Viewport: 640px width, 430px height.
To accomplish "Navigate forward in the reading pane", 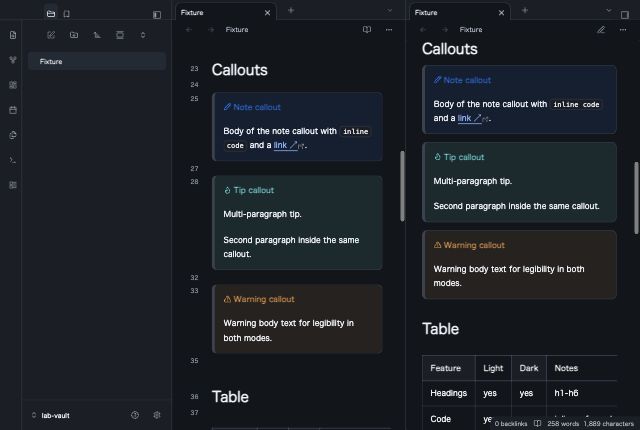I will point(445,29).
